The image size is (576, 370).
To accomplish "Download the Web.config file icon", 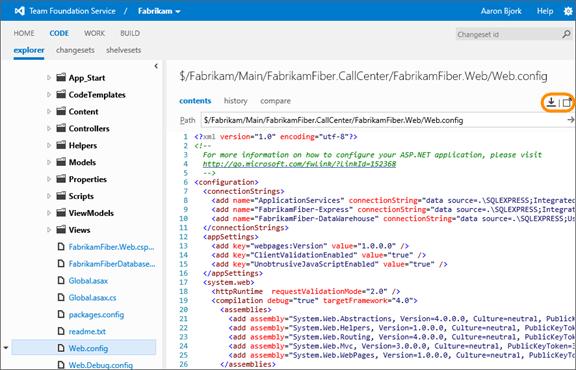I will coord(551,102).
